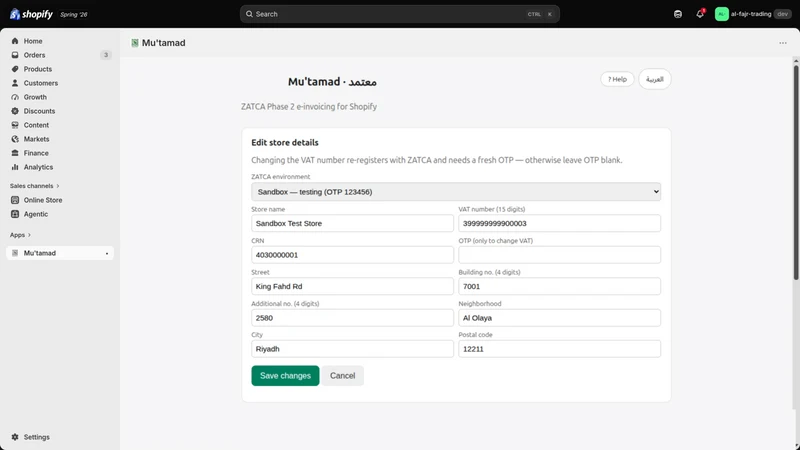
Task: Click the Orders count badge 3
Action: (106, 55)
